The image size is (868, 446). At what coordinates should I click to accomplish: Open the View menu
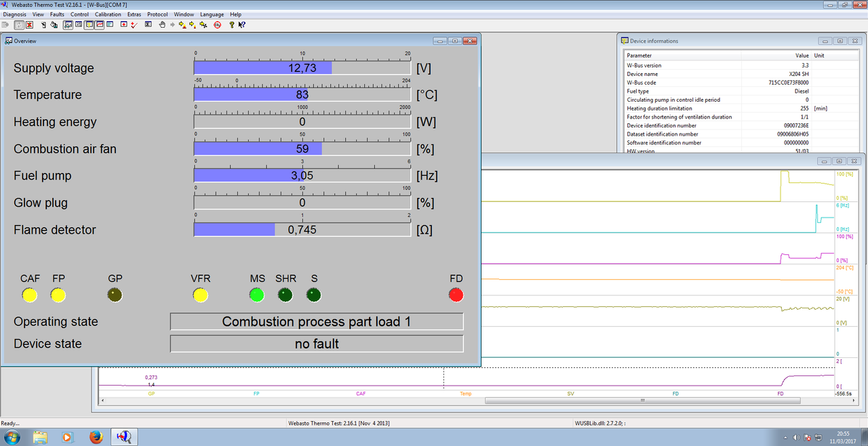point(38,14)
